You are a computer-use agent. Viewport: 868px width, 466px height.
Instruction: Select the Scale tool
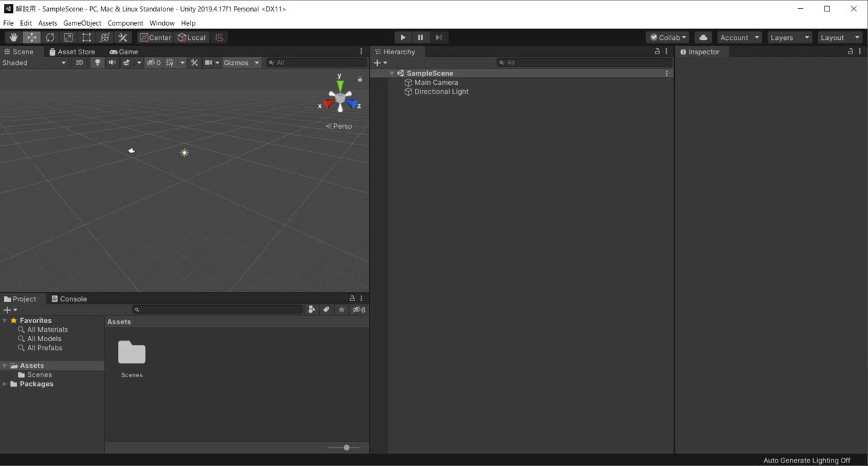coord(68,37)
